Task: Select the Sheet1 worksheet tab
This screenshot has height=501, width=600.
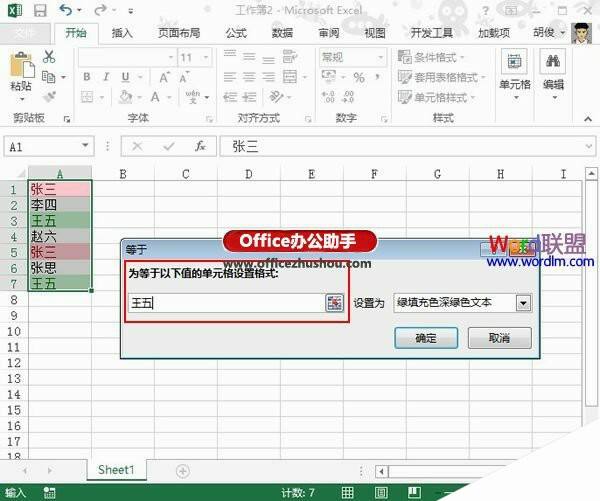Action: pos(116,470)
